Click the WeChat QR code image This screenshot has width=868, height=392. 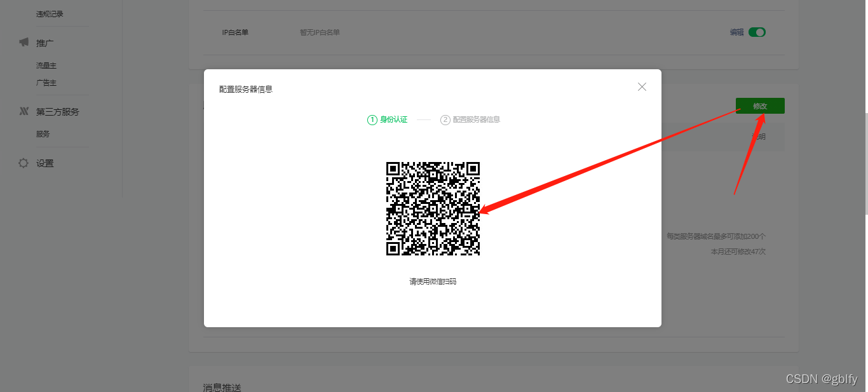tap(433, 208)
